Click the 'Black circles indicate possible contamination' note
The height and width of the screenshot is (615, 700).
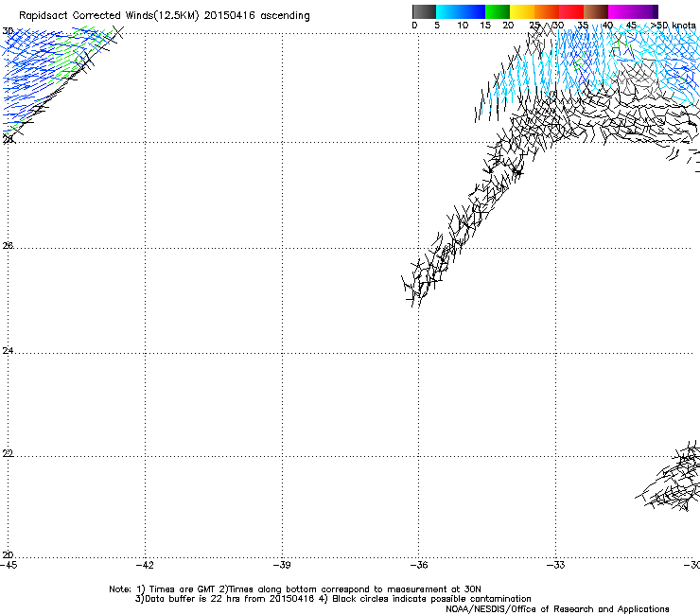point(431,599)
